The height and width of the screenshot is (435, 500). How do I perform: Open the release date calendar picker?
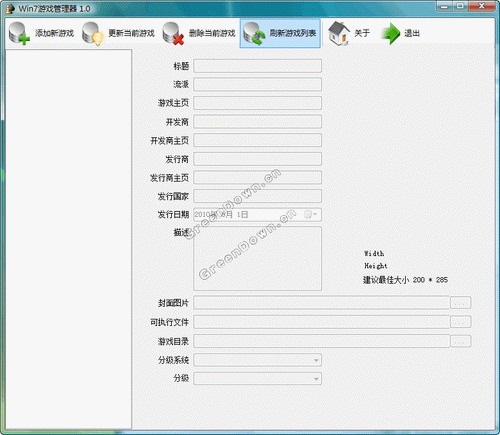click(311, 215)
